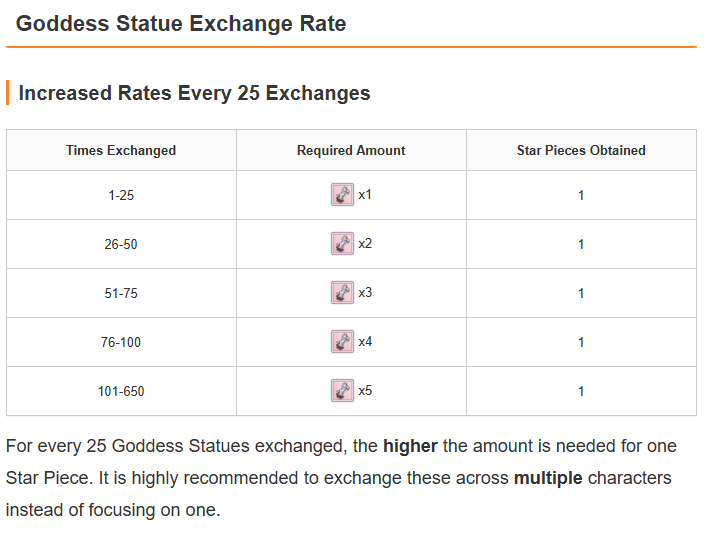
Task: Click the Goddess Statue icon beside x1
Action: pyautogui.click(x=342, y=195)
